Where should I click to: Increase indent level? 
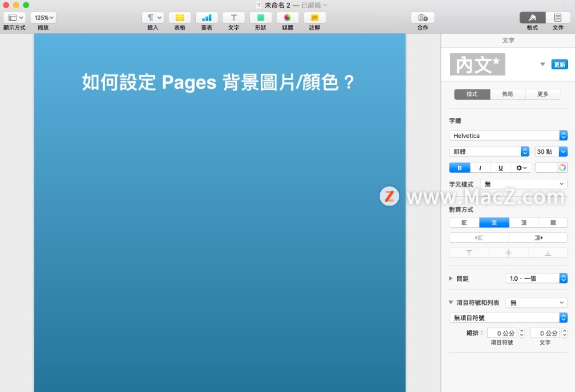(x=538, y=238)
